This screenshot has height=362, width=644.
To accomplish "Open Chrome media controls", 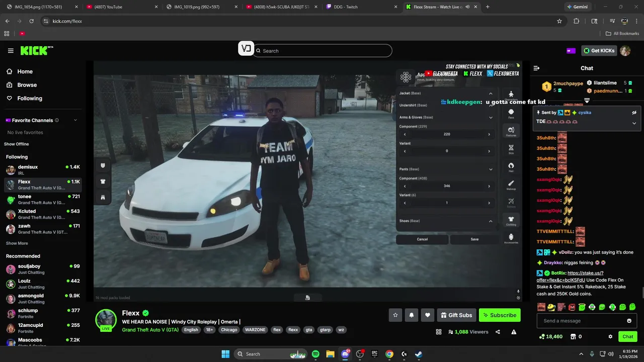I will [x=612, y=21].
